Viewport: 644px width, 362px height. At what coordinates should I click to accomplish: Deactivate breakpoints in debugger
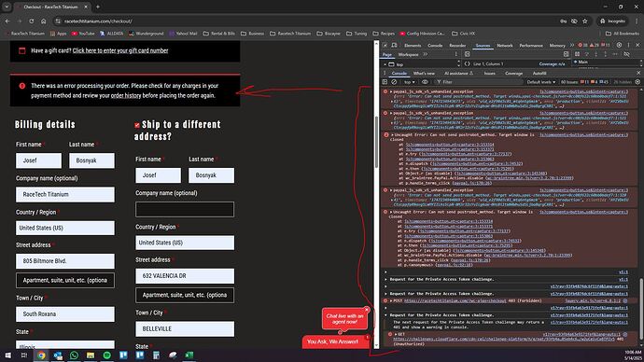click(626, 54)
